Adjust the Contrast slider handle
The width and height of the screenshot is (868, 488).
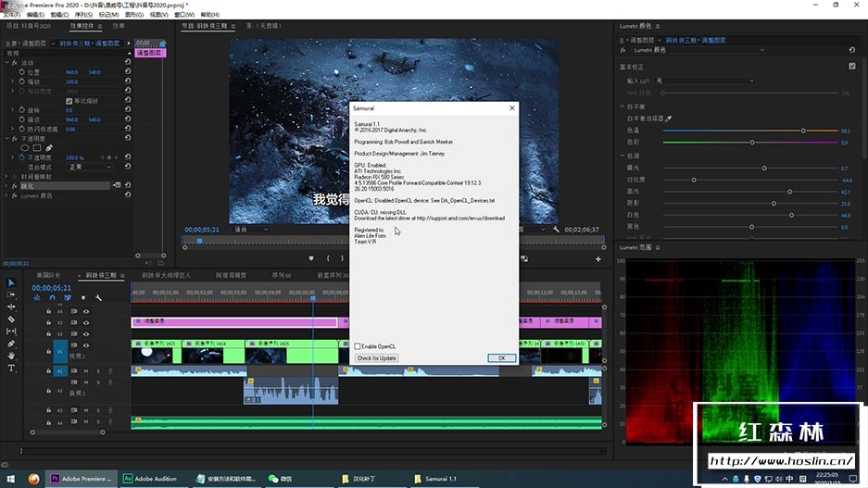click(694, 180)
